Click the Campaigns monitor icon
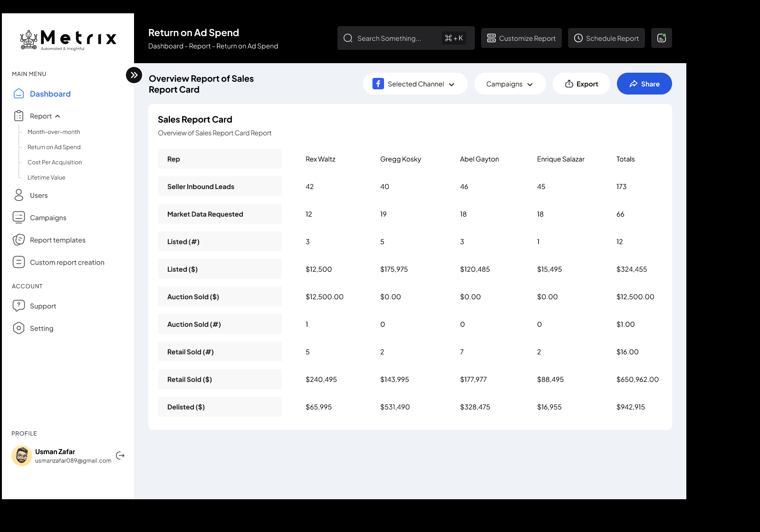Viewport: 760px width, 532px height. point(19,218)
